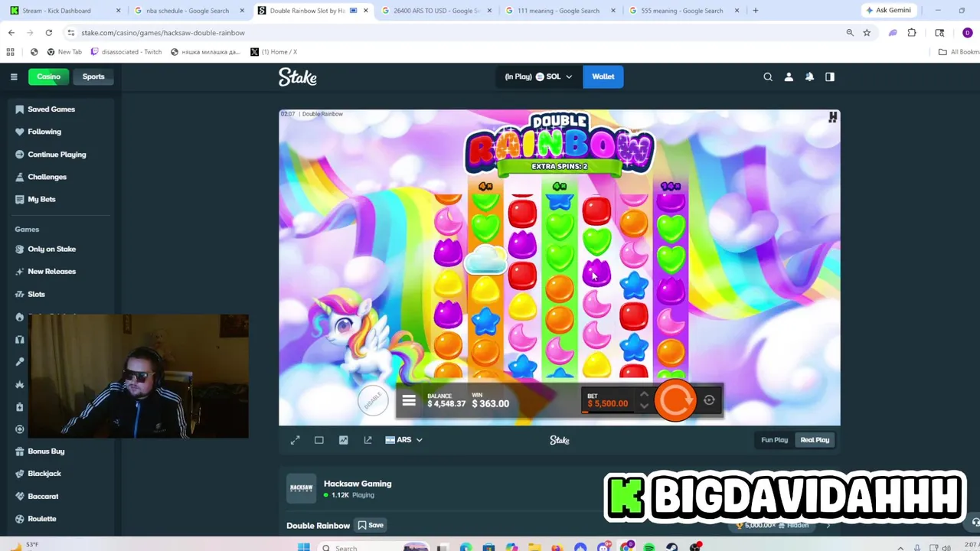Open the disassociated - Twitch bookmark
The image size is (980, 551).
[126, 52]
